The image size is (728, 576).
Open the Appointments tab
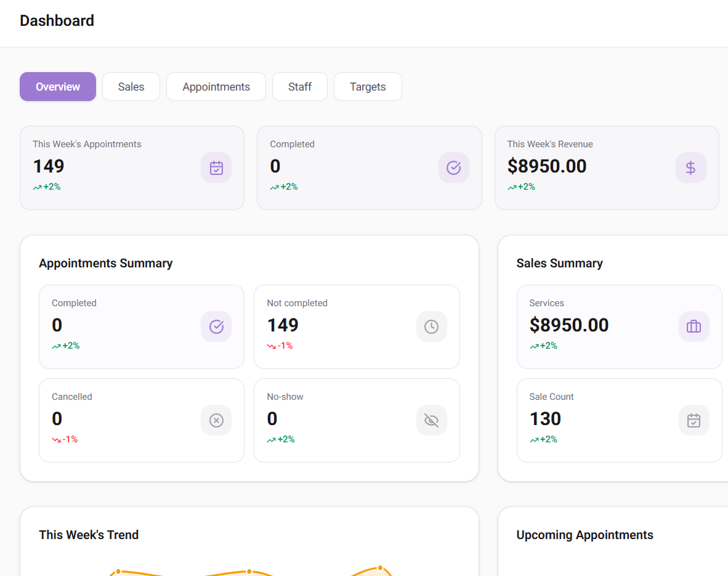(216, 87)
